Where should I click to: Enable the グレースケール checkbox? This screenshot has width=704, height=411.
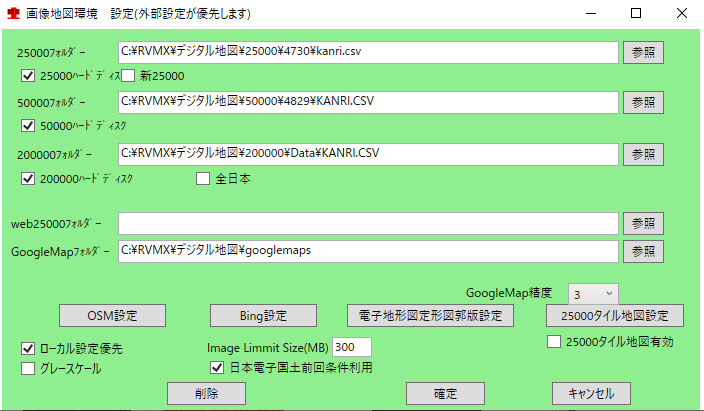point(28,369)
